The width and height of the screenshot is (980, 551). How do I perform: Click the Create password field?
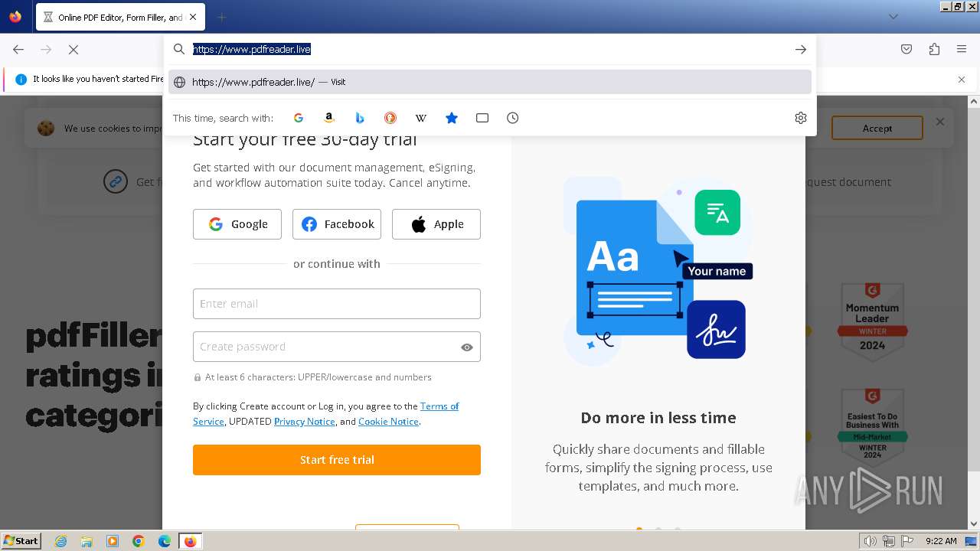click(337, 347)
